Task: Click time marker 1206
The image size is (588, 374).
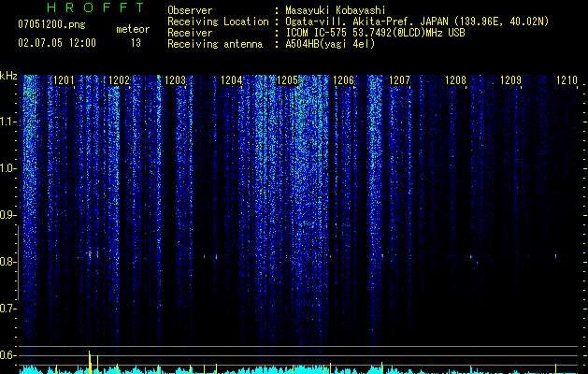Action: coord(343,80)
